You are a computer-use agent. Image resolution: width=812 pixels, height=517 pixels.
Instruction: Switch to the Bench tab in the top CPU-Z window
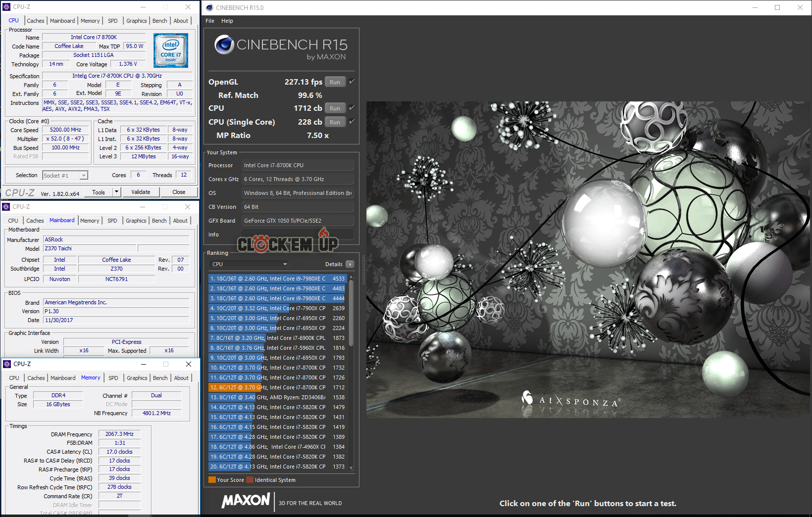pos(159,21)
